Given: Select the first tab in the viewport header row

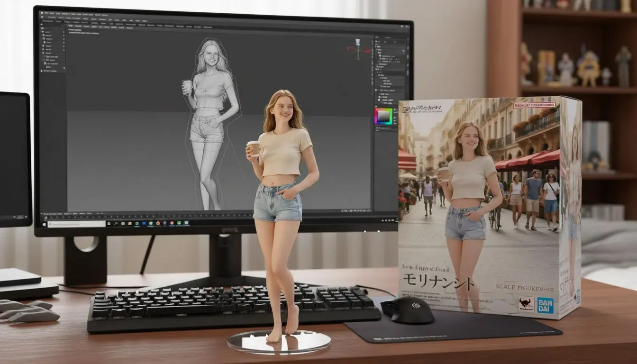Looking at the screenshot, I should pyautogui.click(x=71, y=26).
